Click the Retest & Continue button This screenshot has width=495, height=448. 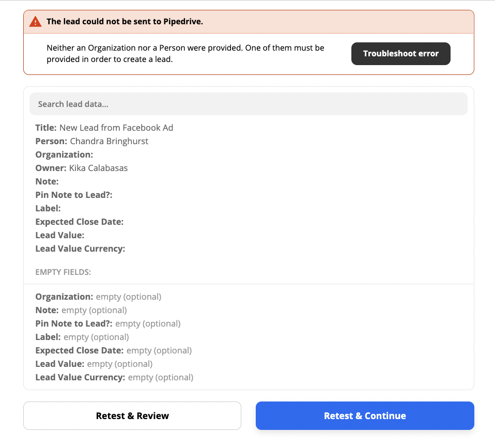[365, 415]
